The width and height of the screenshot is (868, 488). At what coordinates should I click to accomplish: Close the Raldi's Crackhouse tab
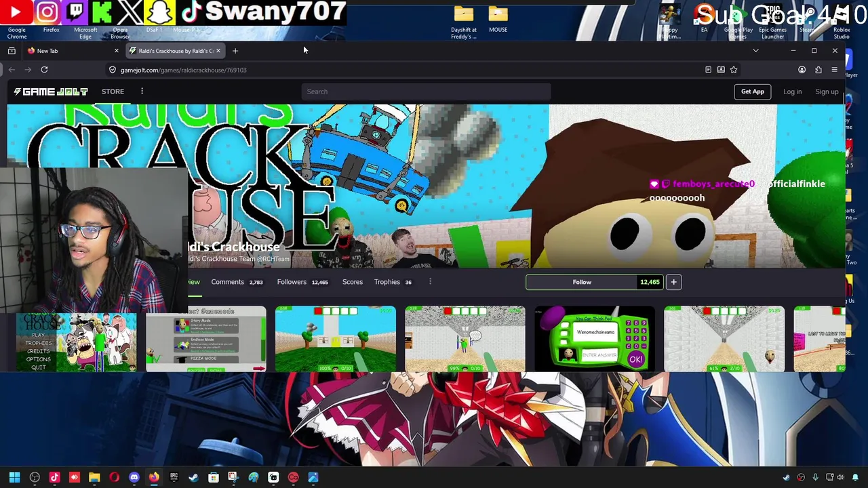coord(218,51)
